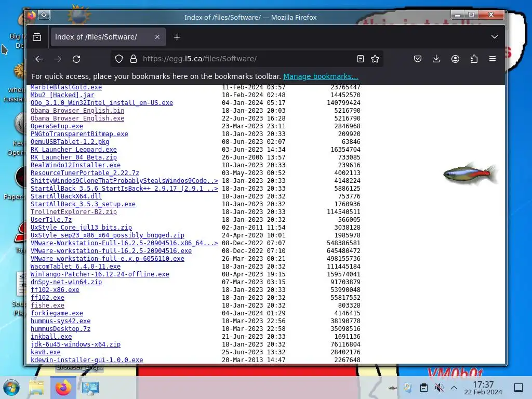Viewport: 532px width, 399px height.
Task: Click the Manage bookmarks link
Action: point(321,76)
